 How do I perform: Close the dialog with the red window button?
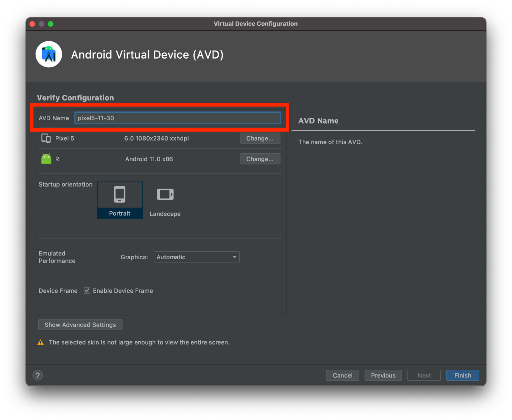point(32,24)
